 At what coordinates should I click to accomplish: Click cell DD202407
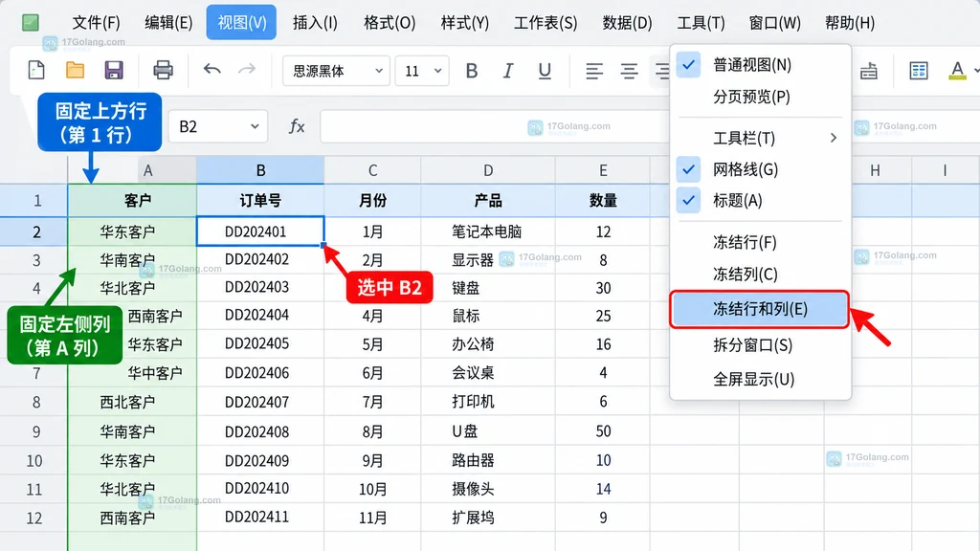click(260, 402)
